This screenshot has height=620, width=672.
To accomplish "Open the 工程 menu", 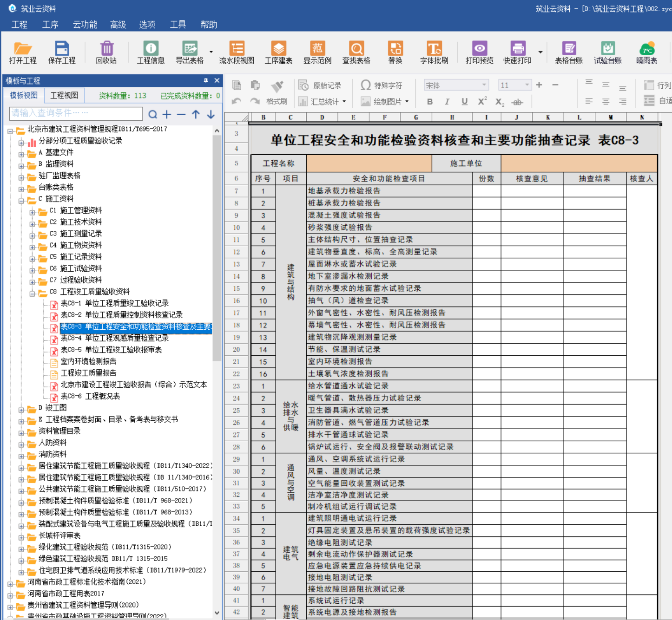I will click(20, 25).
